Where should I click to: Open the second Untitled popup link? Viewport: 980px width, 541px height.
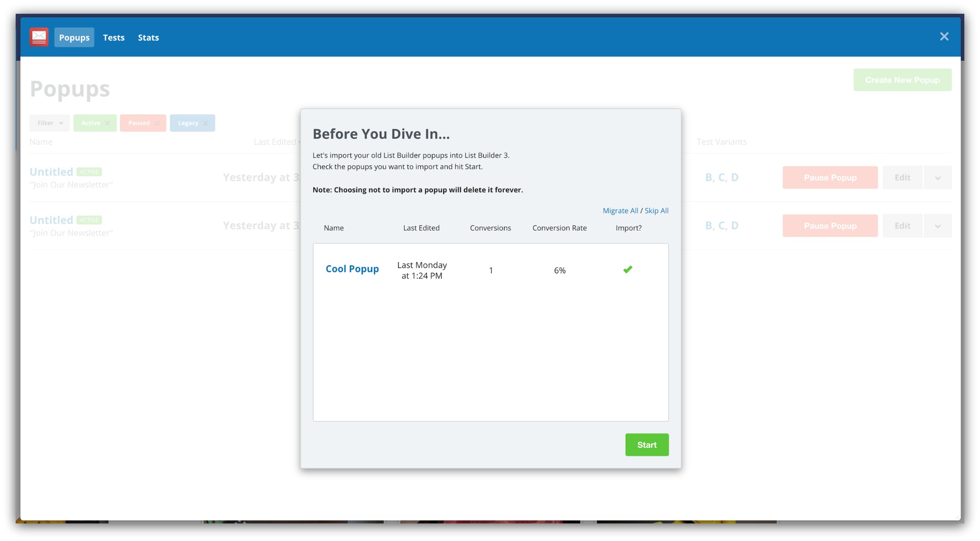[51, 220]
